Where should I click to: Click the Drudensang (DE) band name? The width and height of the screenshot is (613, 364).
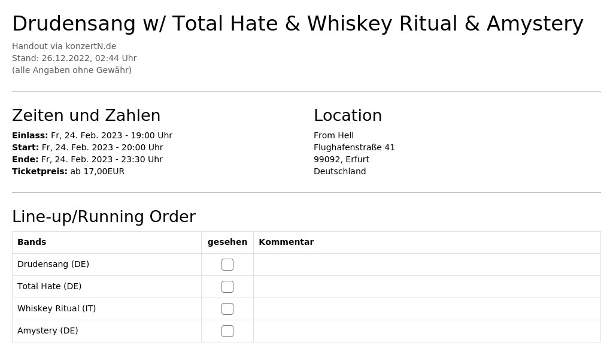point(53,264)
